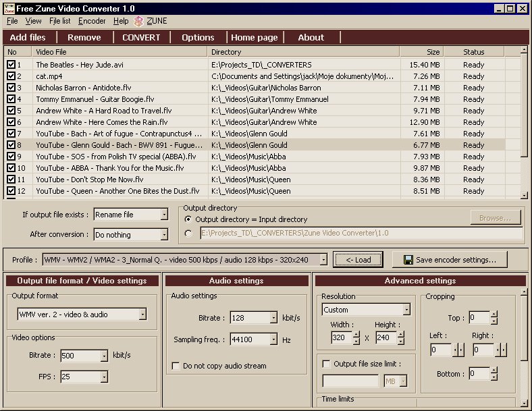The width and height of the screenshot is (532, 411).
Task: Select row YouTube - ABBA - Thank You for the Music.flv
Action: click(255, 168)
